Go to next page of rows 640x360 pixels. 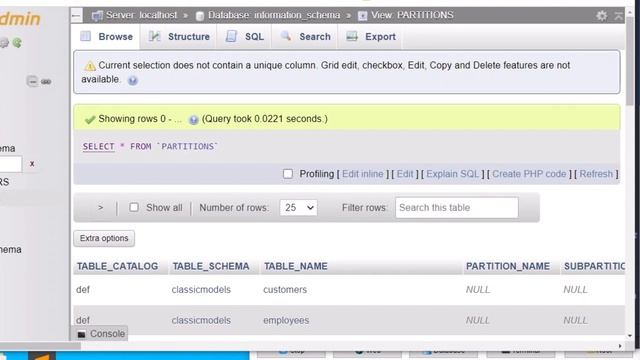pyautogui.click(x=100, y=208)
